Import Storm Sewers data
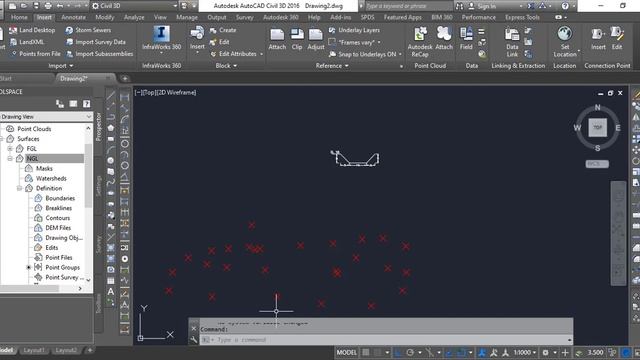The image size is (640, 360). point(88,30)
